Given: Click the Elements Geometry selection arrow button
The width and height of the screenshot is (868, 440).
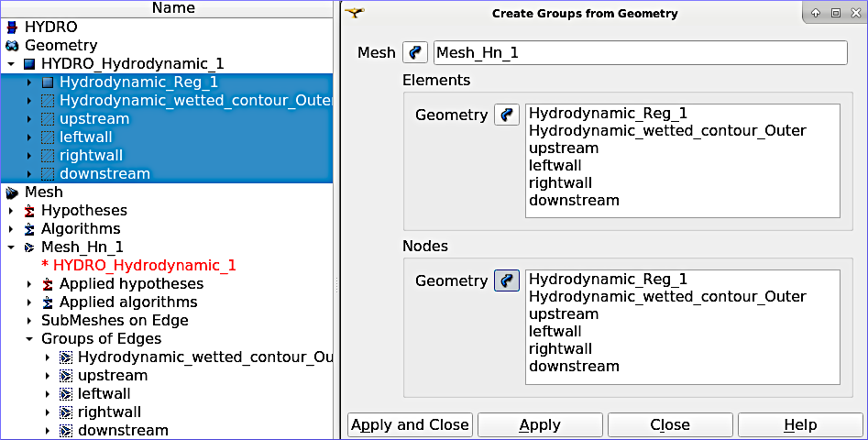Looking at the screenshot, I should click(x=507, y=115).
